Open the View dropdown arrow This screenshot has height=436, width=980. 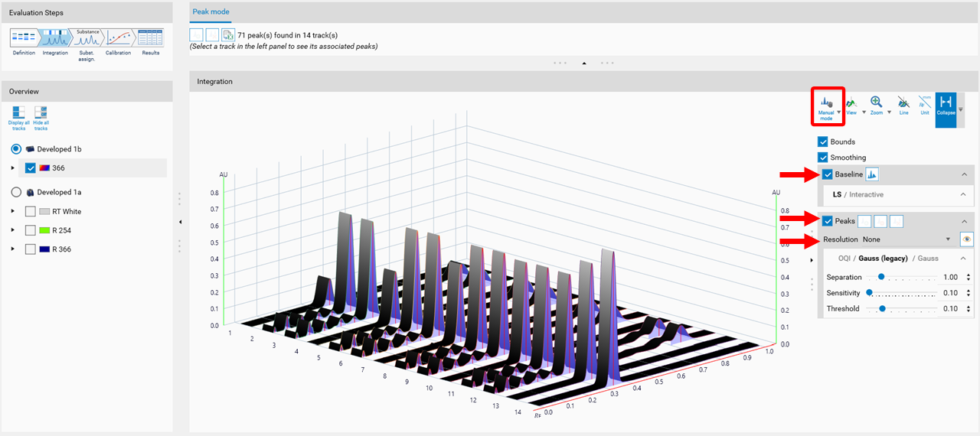point(864,112)
